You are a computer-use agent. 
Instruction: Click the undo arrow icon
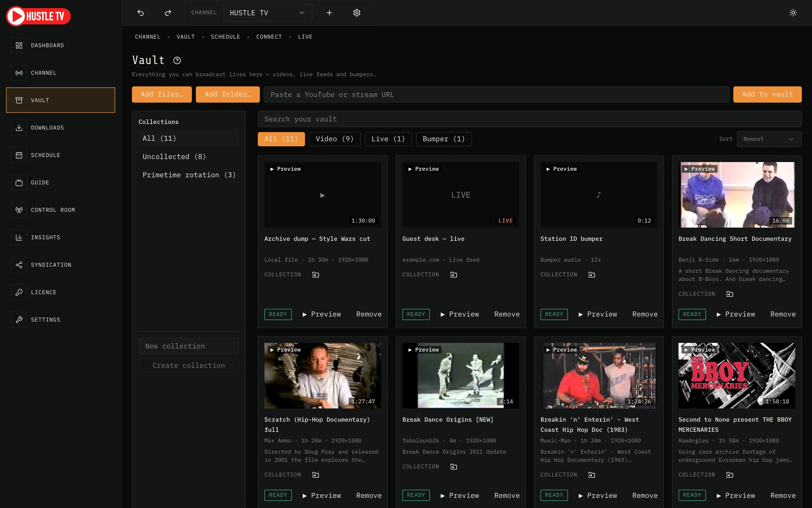[x=141, y=13]
